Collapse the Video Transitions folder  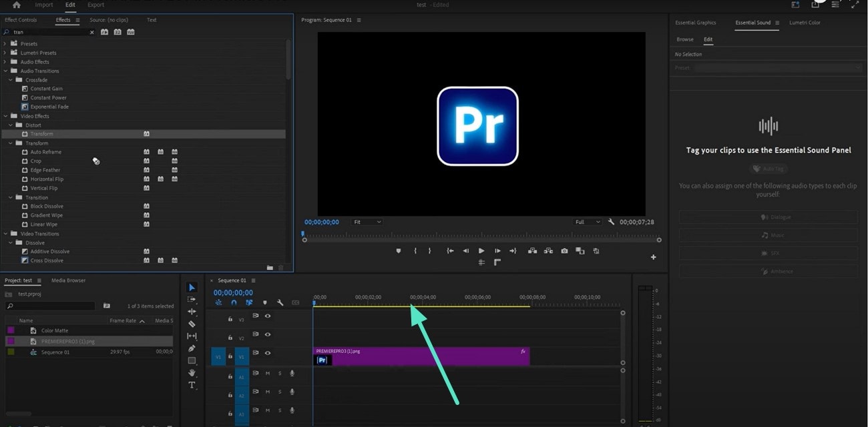5,234
